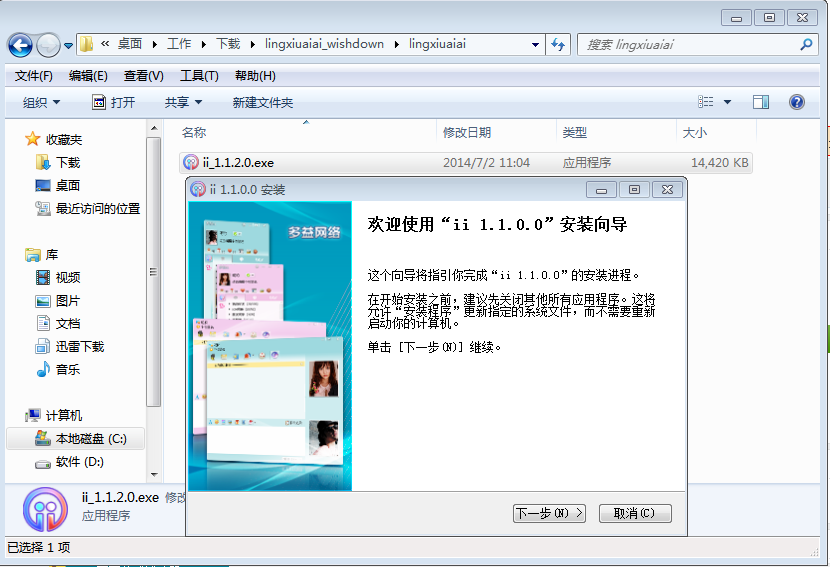
Task: Select 下载 in the address breadcrumb
Action: pyautogui.click(x=228, y=44)
